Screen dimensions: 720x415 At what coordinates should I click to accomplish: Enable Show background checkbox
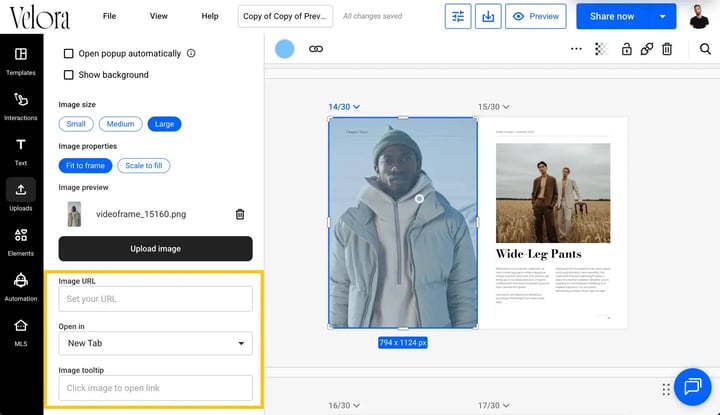(x=68, y=75)
